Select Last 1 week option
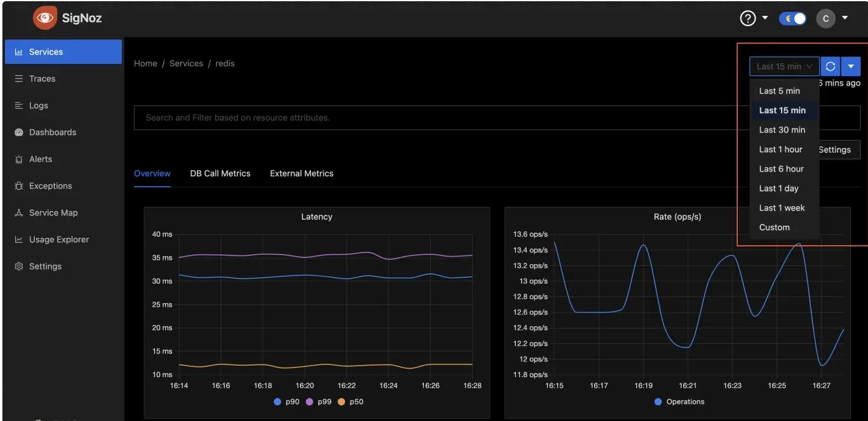 coord(785,207)
